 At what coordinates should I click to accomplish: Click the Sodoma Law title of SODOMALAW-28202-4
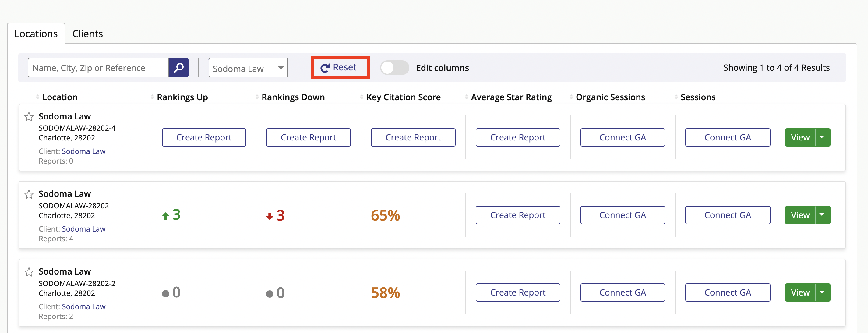65,116
